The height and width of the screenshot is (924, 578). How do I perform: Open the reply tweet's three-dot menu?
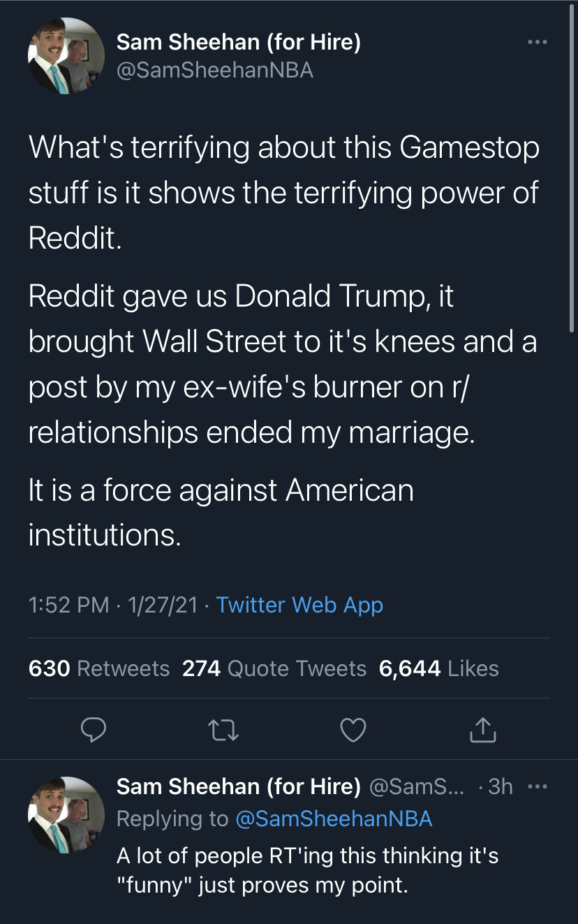[538, 787]
